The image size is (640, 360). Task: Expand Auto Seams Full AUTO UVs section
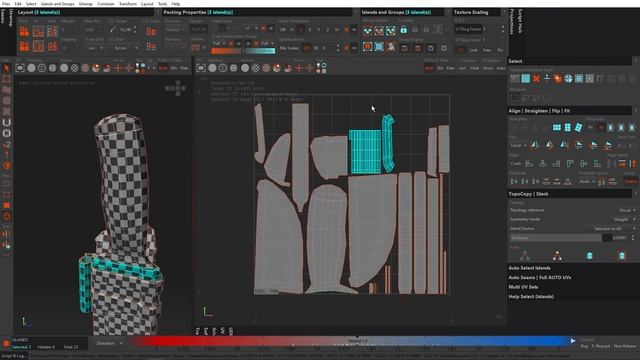(x=540, y=278)
